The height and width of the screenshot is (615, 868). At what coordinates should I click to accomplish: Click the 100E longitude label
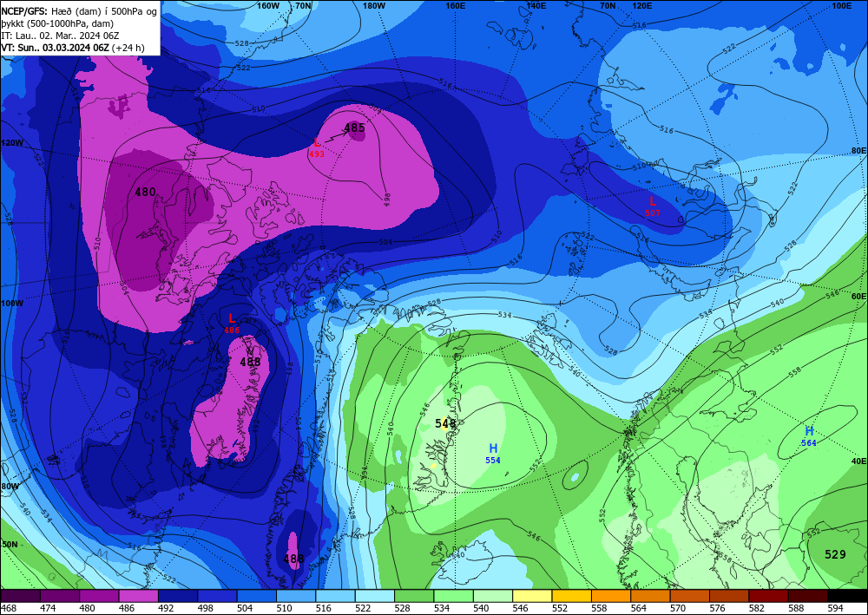[842, 5]
